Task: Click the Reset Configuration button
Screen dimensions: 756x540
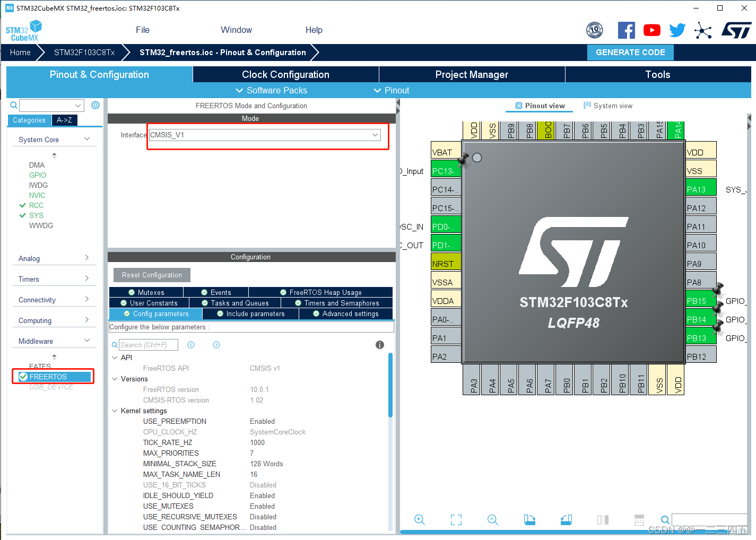Action: pyautogui.click(x=152, y=275)
